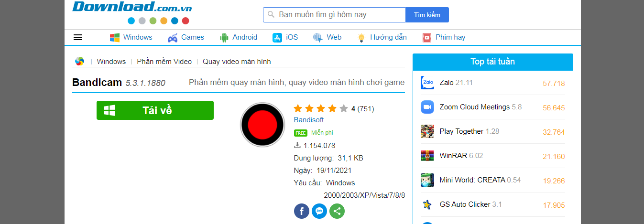Open the Phần mềm Video breadcrumb link

coord(164,62)
